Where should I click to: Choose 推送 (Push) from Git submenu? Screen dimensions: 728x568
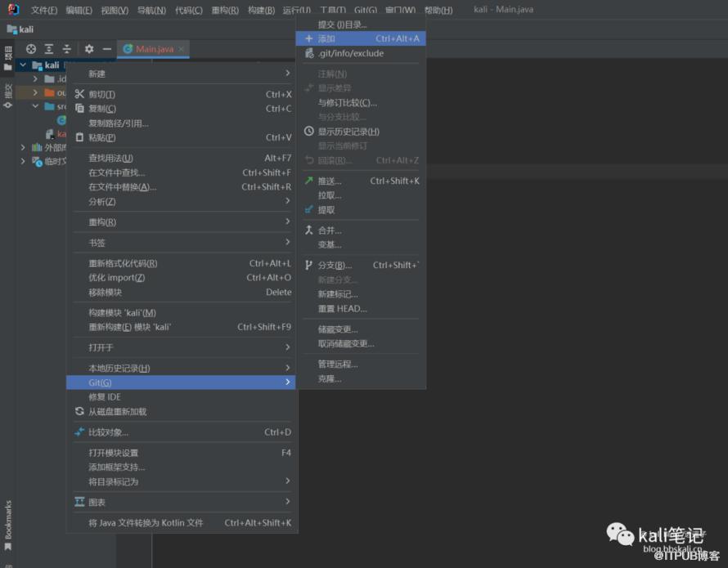pyautogui.click(x=330, y=181)
